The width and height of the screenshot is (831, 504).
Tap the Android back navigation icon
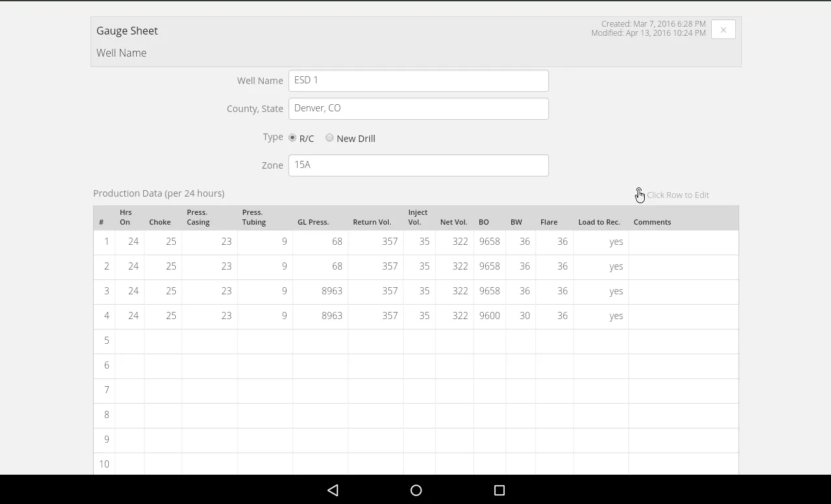[x=333, y=490]
